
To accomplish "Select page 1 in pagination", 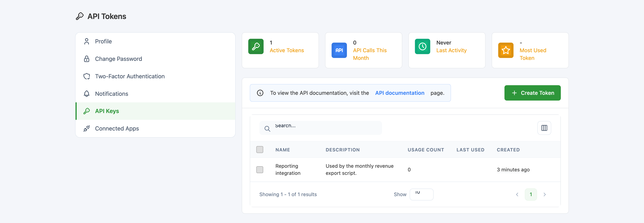I will (x=531, y=194).
